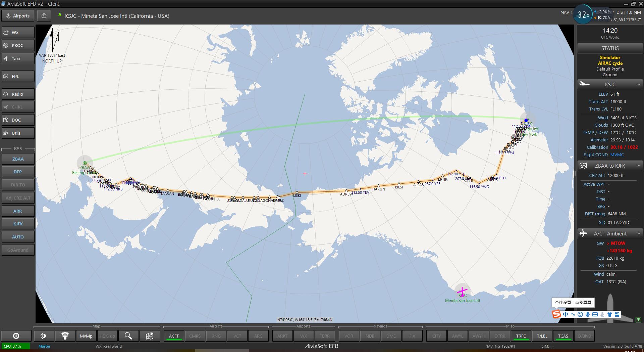Toggle TRFC traffic display
The height and width of the screenshot is (352, 644).
coord(521,336)
